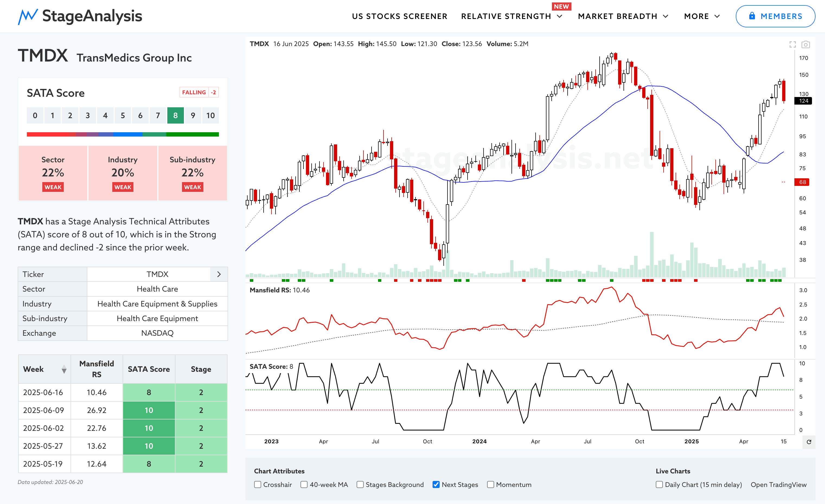Toggle fullscreen chart icon
The image size is (825, 504).
click(x=792, y=44)
